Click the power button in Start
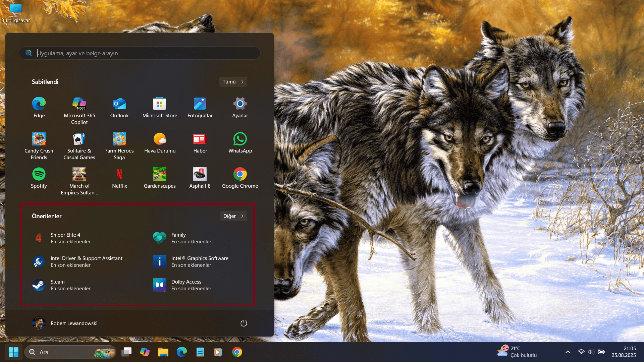 [244, 323]
